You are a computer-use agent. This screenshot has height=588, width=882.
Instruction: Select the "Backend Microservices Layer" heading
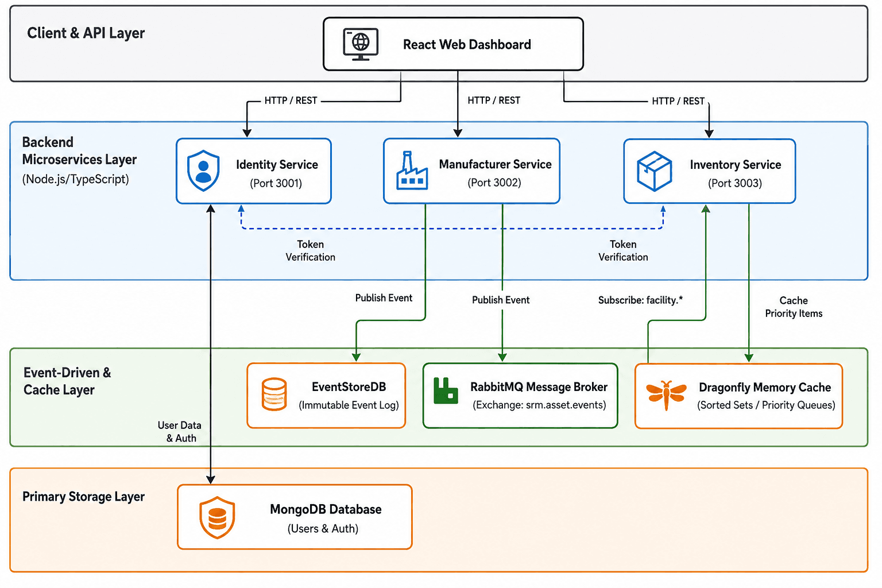click(x=80, y=151)
